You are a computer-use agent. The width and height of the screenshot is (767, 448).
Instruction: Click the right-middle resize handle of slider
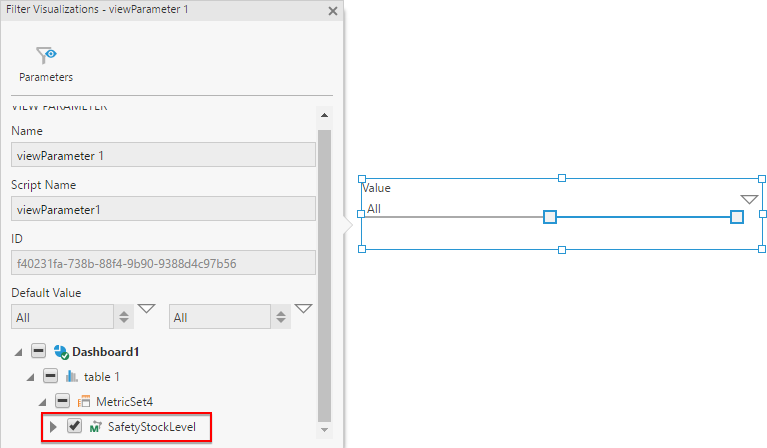click(762, 214)
